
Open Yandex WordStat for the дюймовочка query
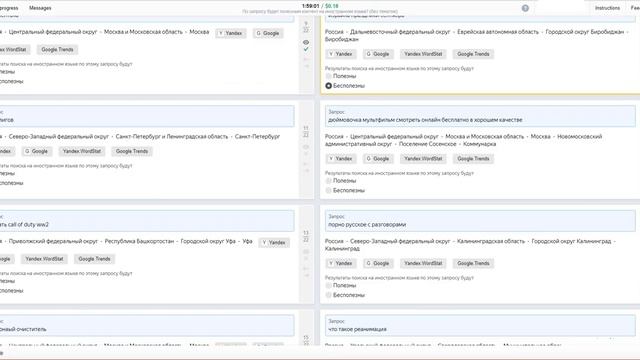pos(423,158)
